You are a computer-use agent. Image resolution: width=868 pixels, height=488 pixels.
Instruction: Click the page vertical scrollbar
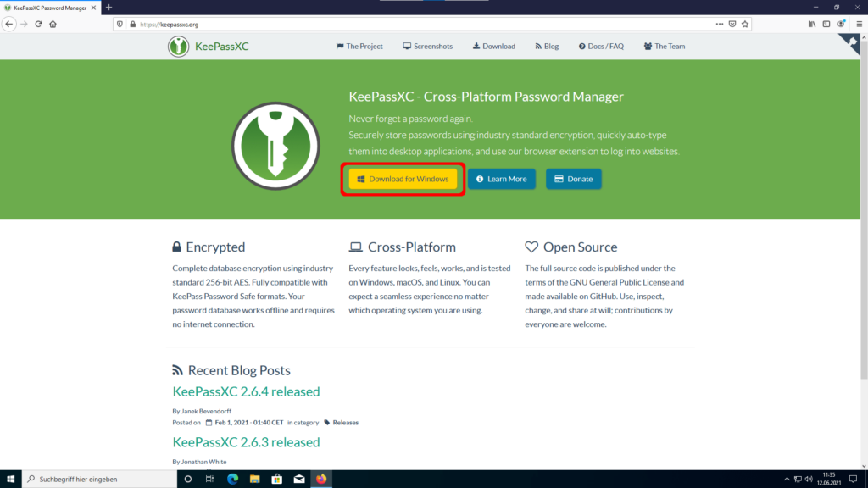864,210
